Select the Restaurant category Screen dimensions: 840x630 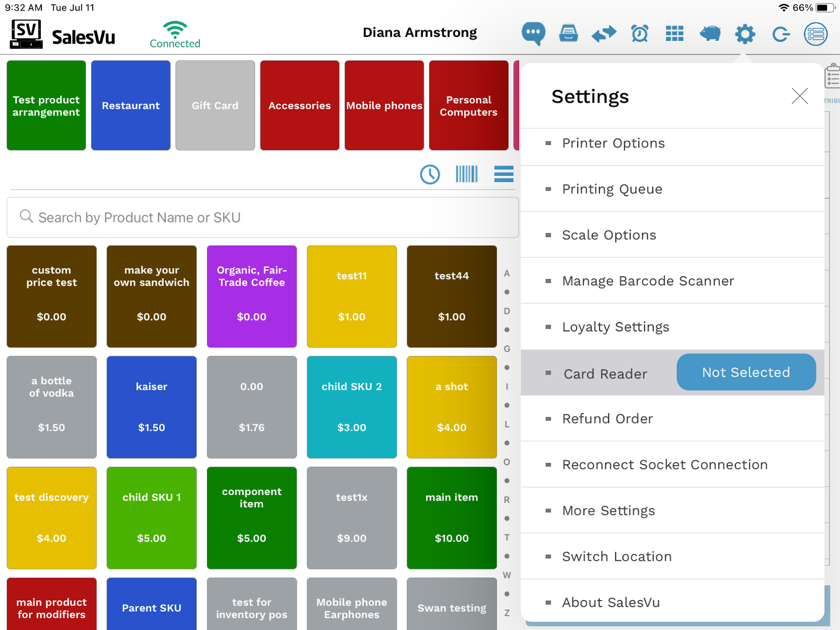pyautogui.click(x=131, y=106)
